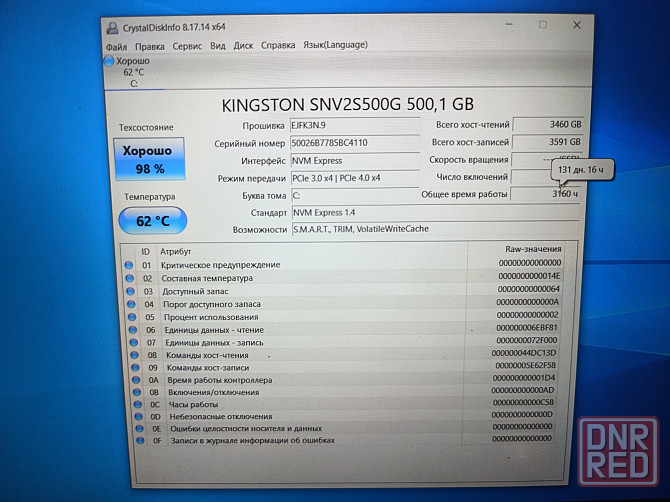Open the Сервис menu
Screen dimensions: 670x502
(187, 45)
